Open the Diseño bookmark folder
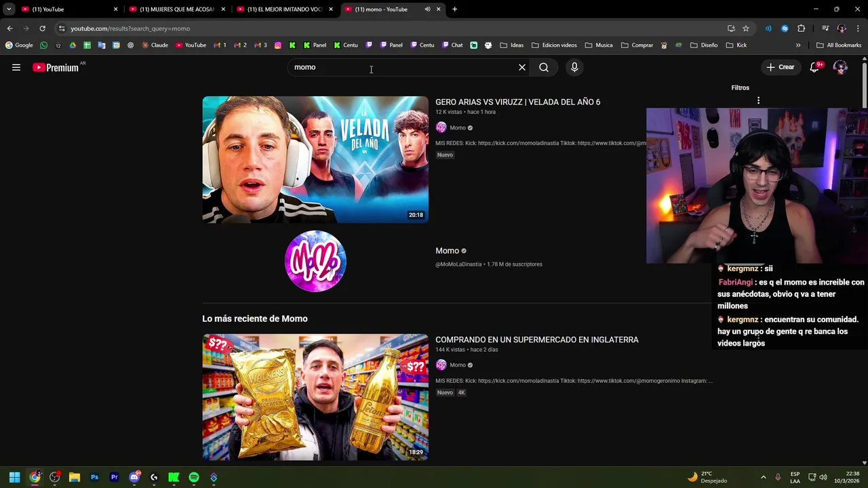Viewport: 868px width, 488px height. (x=704, y=45)
